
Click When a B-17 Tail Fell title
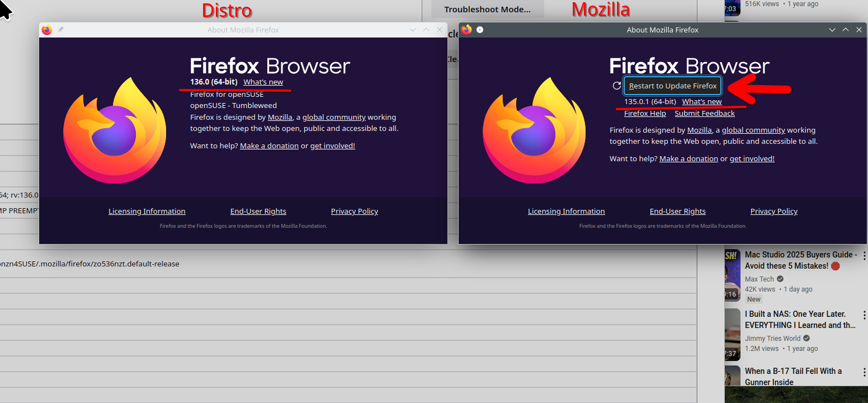[x=793, y=377]
